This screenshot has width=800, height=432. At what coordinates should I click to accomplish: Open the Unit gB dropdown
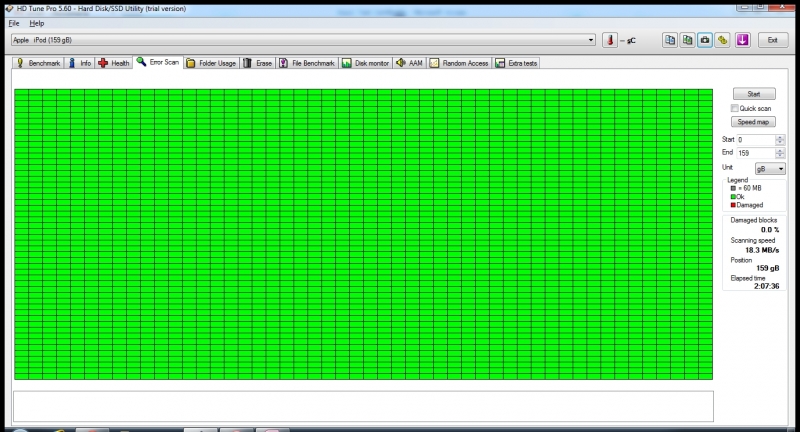pyautogui.click(x=770, y=169)
